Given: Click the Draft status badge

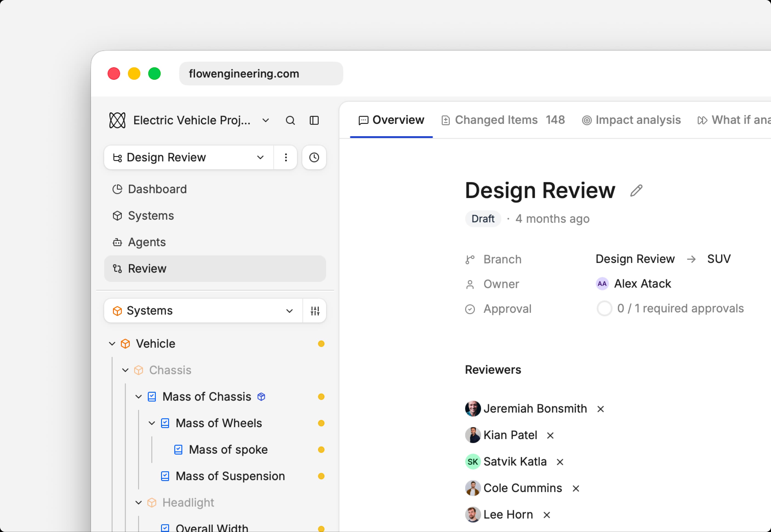Looking at the screenshot, I should pyautogui.click(x=483, y=219).
